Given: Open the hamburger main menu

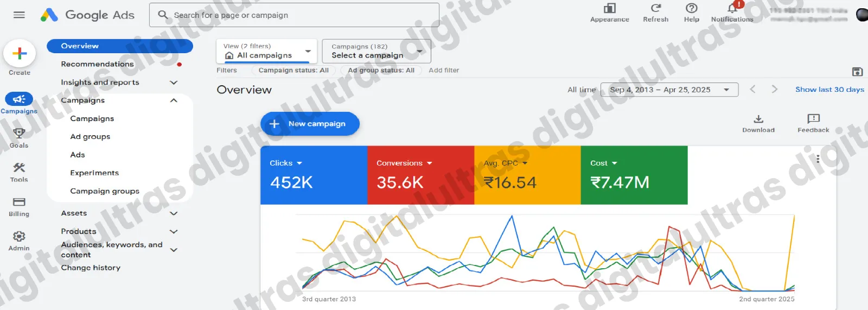Looking at the screenshot, I should [x=19, y=15].
